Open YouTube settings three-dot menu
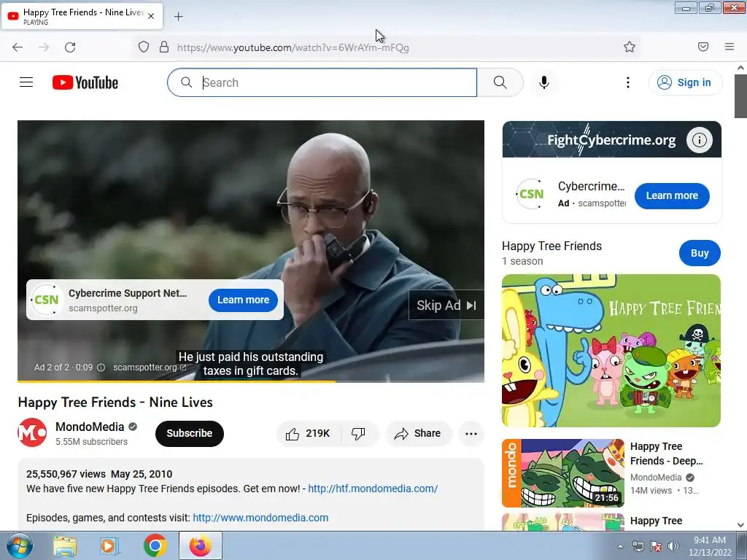 (x=628, y=82)
